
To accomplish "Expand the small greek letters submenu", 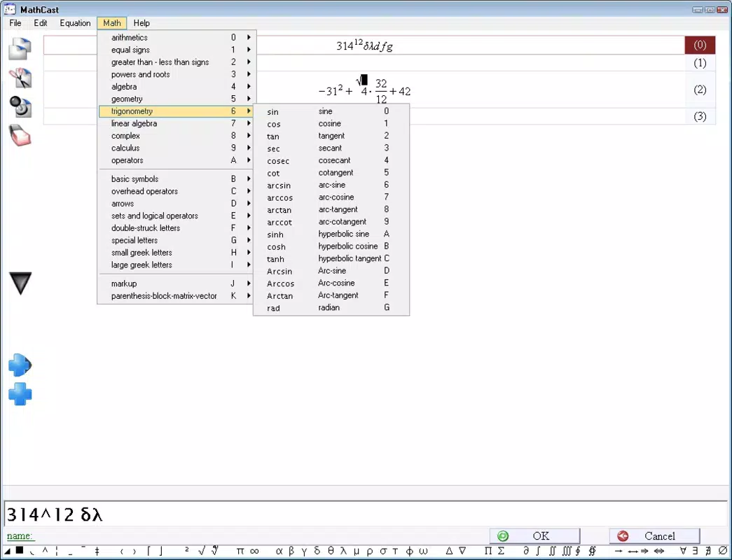I will point(176,253).
